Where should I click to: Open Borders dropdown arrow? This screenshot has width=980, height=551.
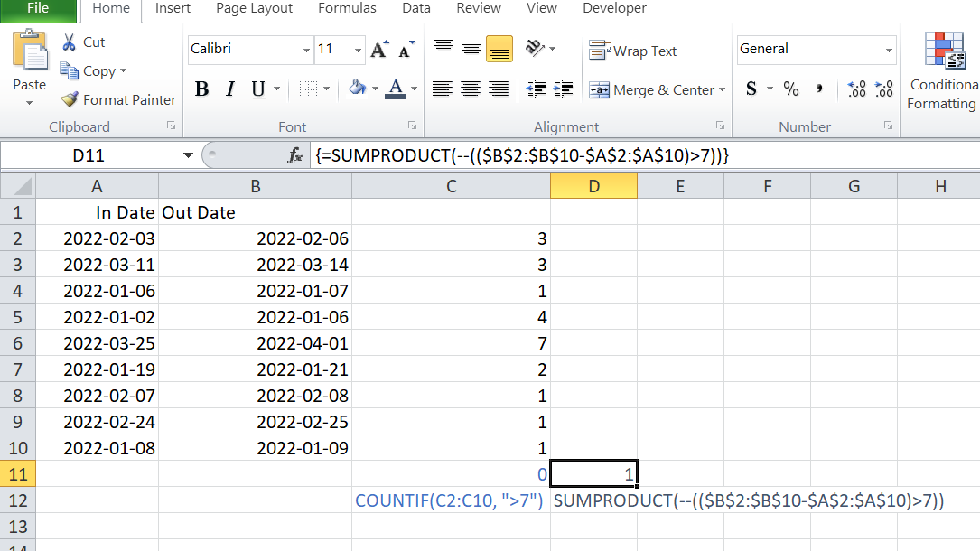(326, 89)
